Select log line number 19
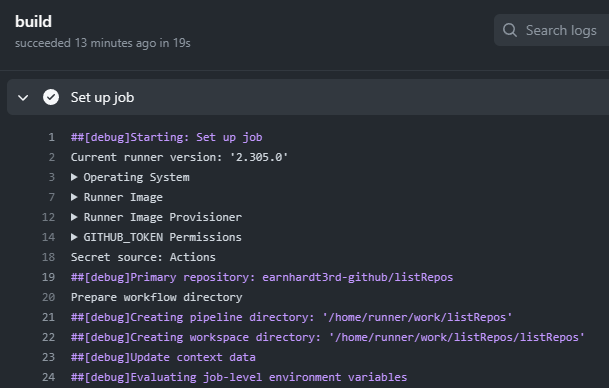The image size is (609, 388). pos(49,277)
